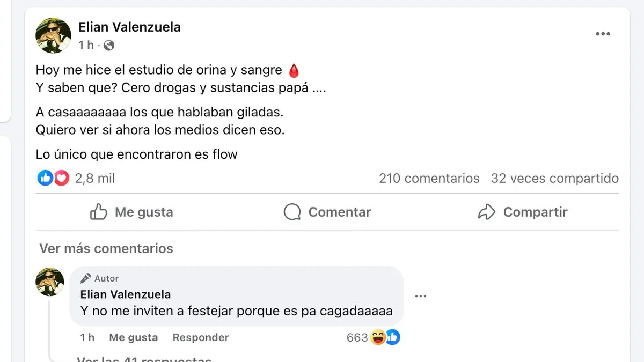
Task: Reply to comment with Responder
Action: tap(201, 337)
